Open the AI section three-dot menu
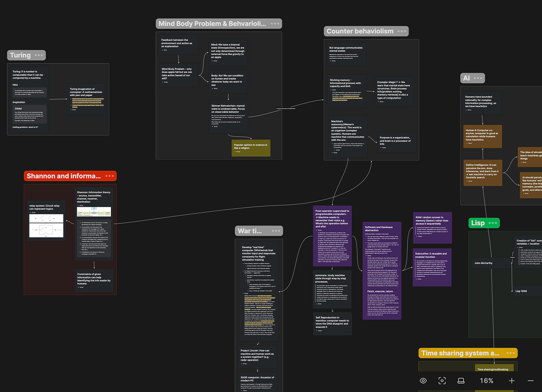The width and height of the screenshot is (542, 392). pos(478,78)
